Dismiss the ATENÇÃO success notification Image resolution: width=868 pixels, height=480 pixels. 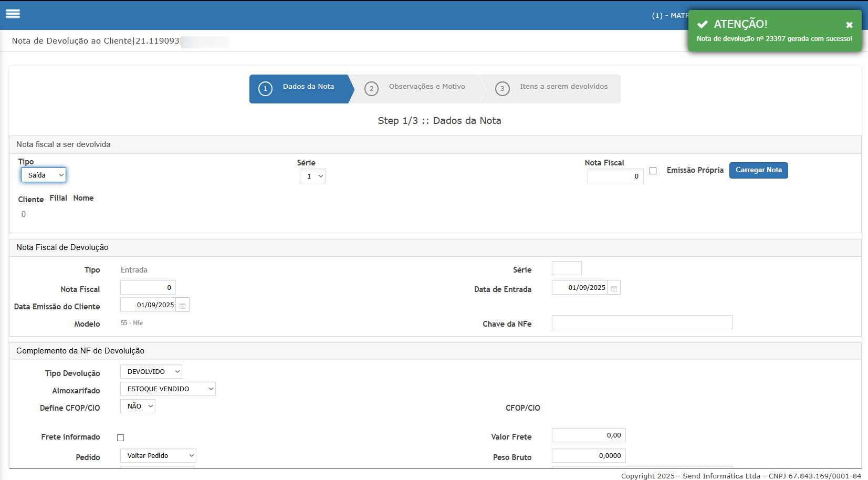coord(849,25)
